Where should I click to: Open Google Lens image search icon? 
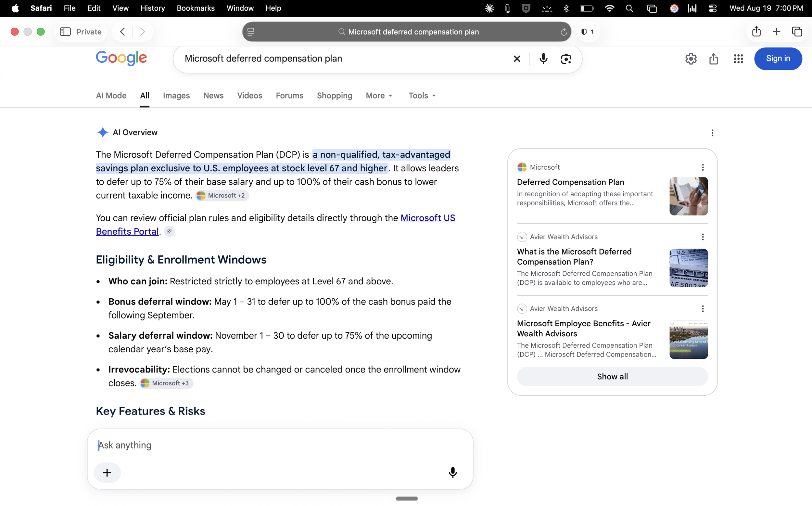click(x=566, y=59)
